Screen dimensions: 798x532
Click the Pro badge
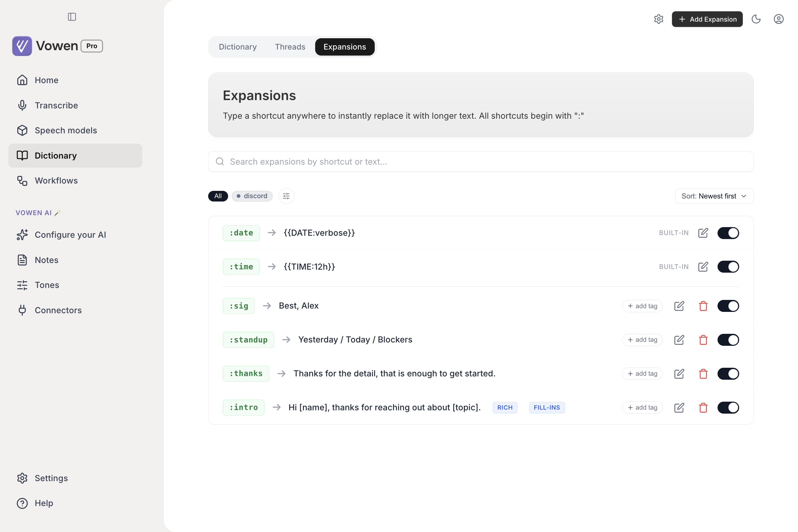click(x=92, y=46)
